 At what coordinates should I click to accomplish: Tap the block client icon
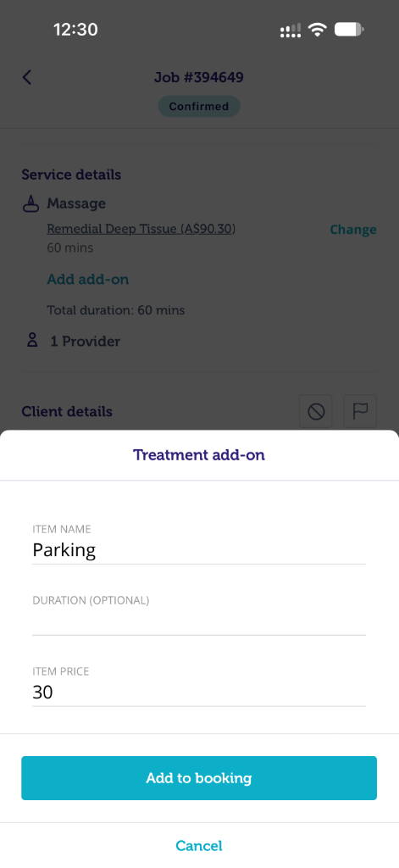[316, 411]
